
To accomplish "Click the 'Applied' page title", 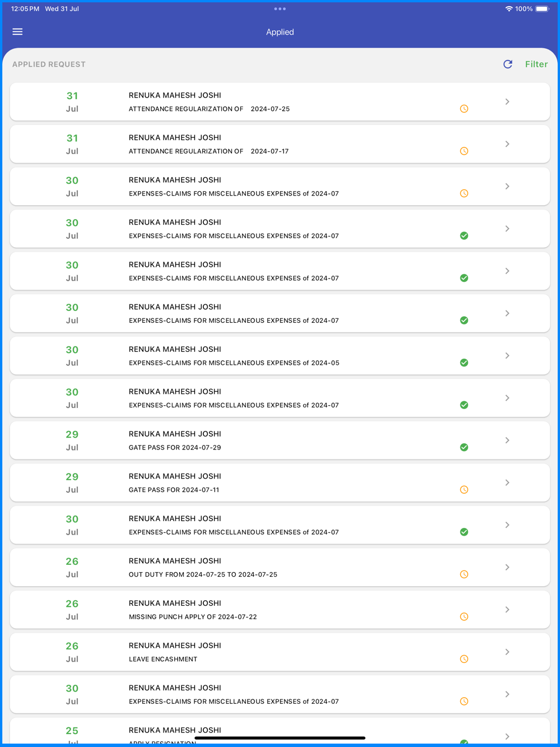I will click(280, 32).
